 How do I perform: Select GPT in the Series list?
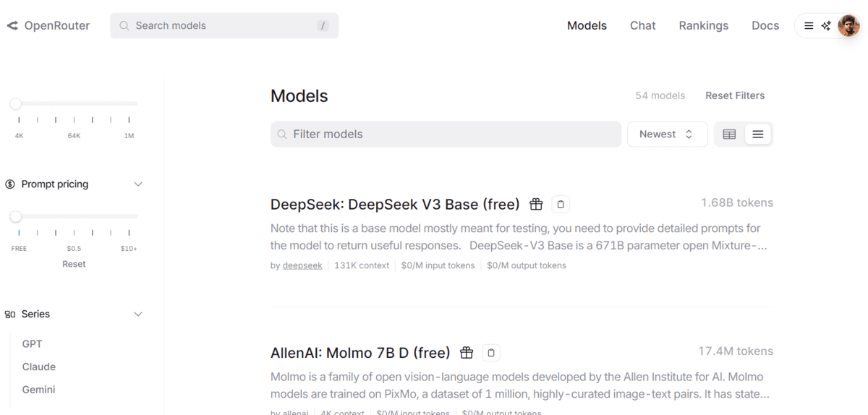coord(32,344)
